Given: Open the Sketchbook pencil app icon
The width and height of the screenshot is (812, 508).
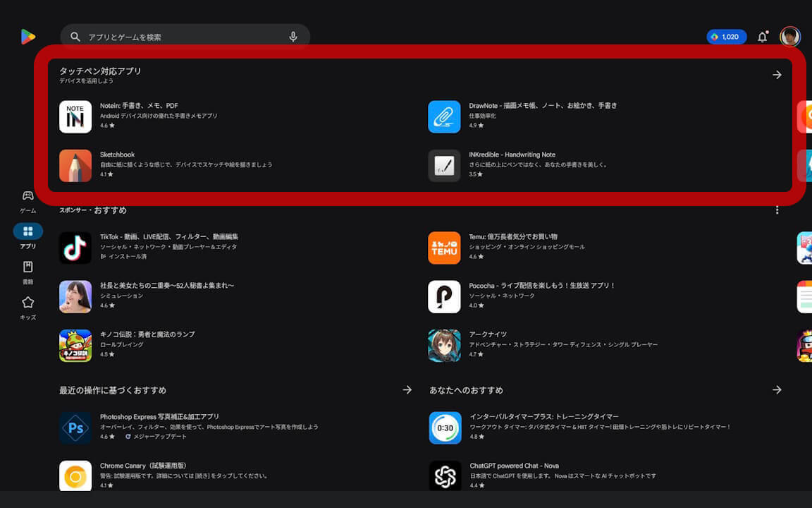Looking at the screenshot, I should coord(75,165).
